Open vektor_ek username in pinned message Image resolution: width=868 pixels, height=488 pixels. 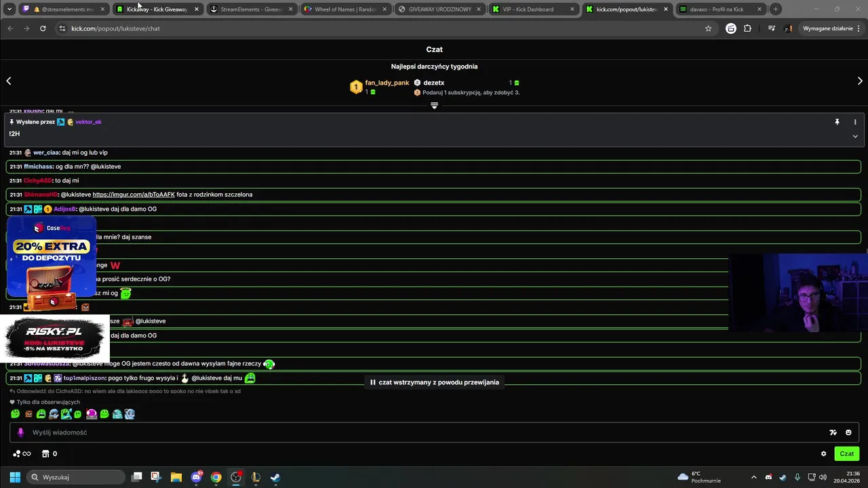[88, 122]
